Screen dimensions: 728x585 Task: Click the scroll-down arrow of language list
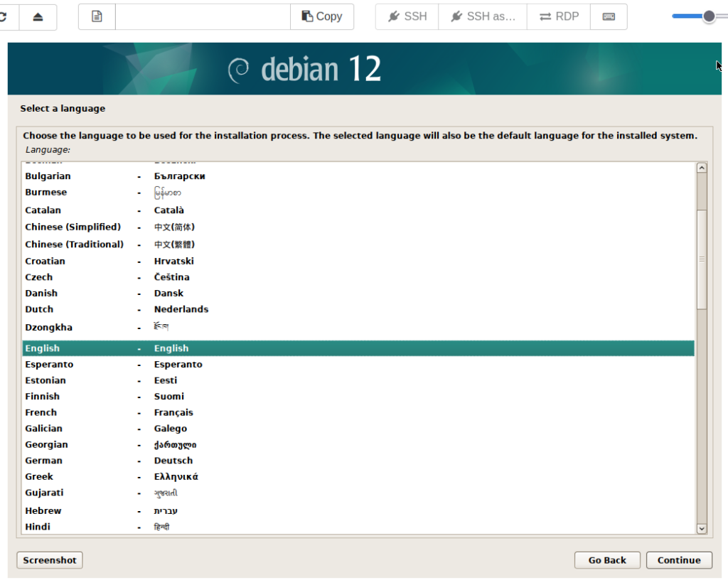tap(702, 528)
